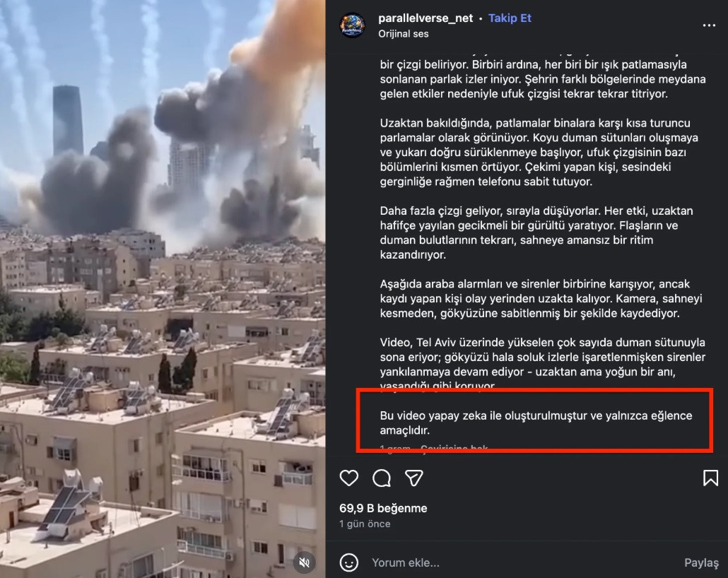The height and width of the screenshot is (578, 728).
Task: Click caption paragraph starting Daha fazla çizgi
Action: [536, 232]
